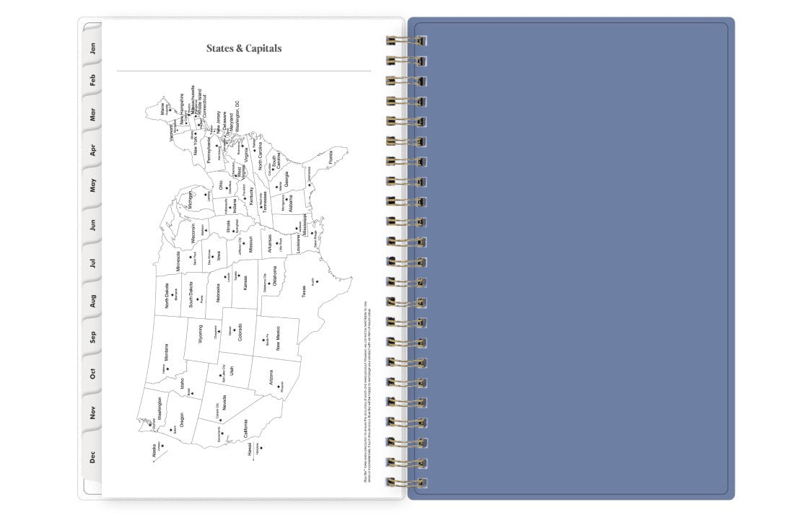The width and height of the screenshot is (812, 523).
Task: Switch to the May tab
Action: [92, 186]
